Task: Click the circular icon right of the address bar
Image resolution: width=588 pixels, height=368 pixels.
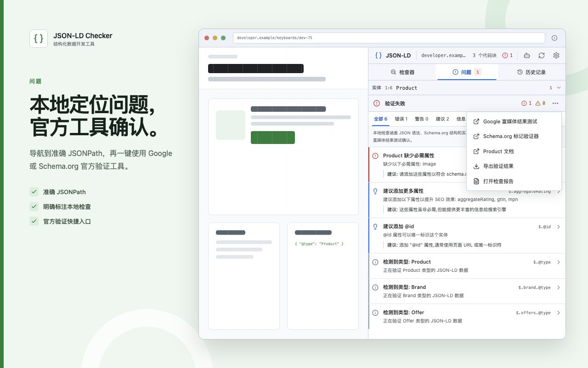Action: tap(554, 38)
